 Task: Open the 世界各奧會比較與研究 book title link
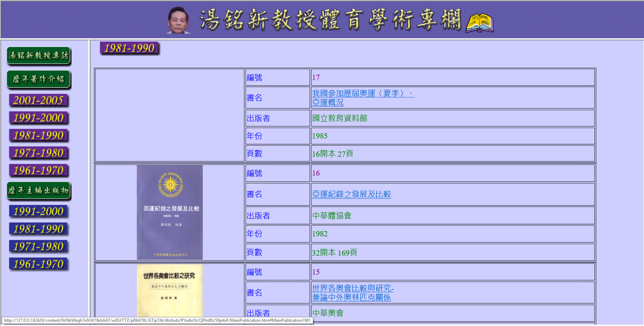353,288
